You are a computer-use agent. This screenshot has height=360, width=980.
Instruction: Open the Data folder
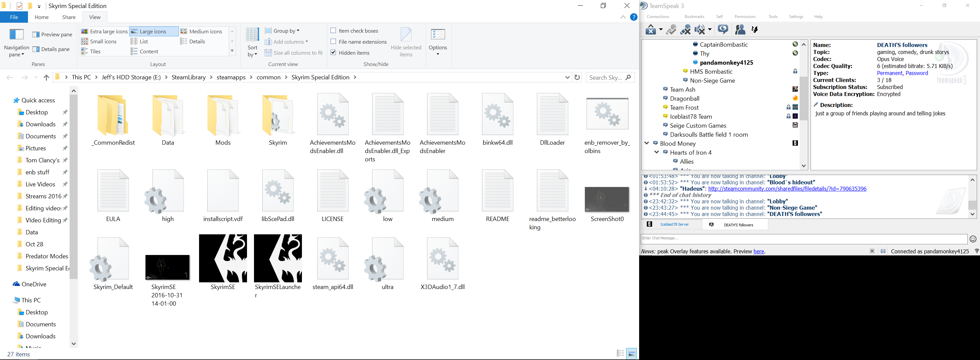tap(168, 120)
